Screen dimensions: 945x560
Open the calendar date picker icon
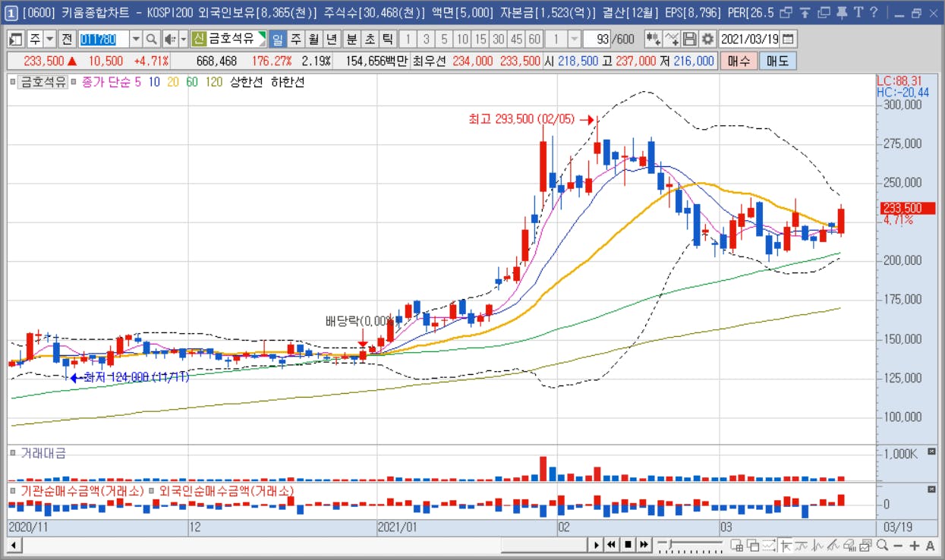click(x=788, y=39)
